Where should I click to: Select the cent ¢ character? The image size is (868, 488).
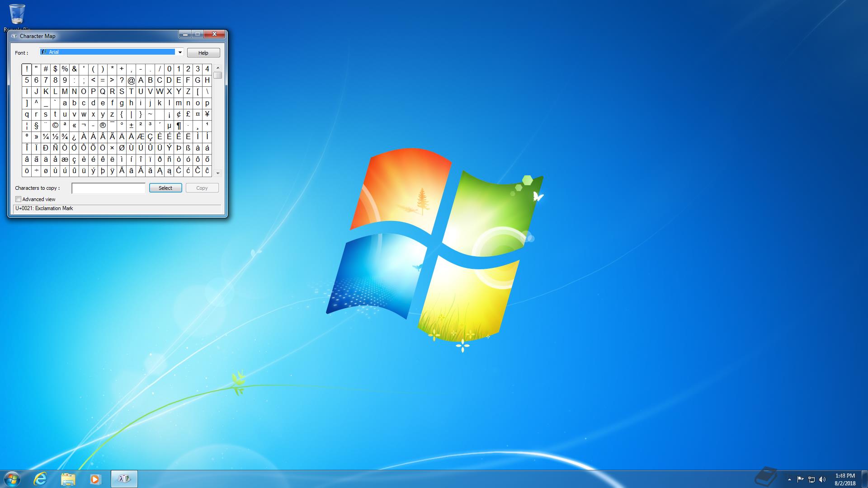(x=179, y=114)
